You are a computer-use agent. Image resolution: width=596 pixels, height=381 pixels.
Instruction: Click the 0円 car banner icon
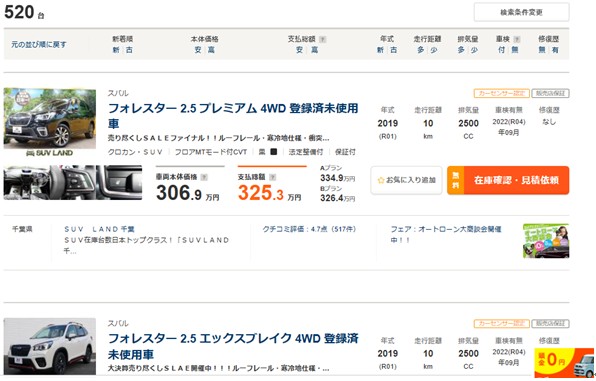[564, 362]
